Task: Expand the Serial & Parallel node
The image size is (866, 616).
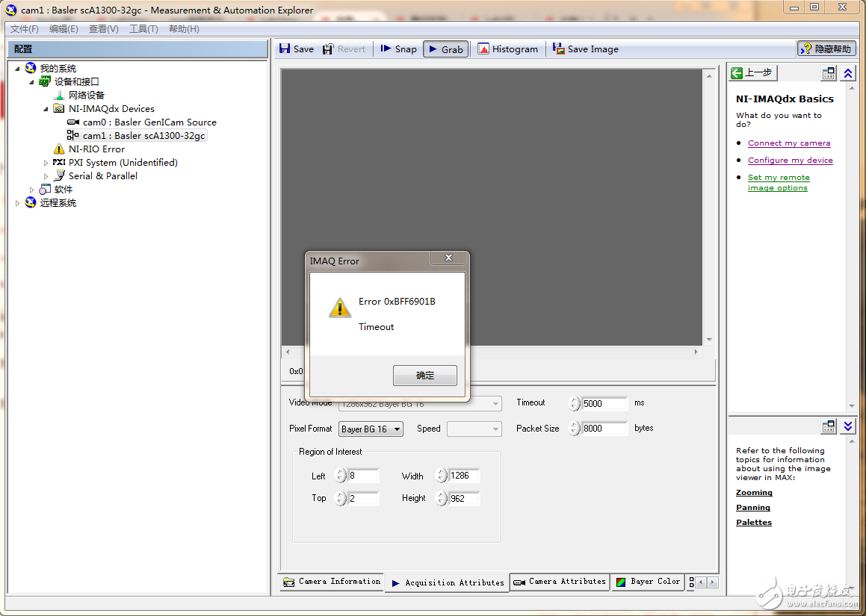Action: pos(46,176)
